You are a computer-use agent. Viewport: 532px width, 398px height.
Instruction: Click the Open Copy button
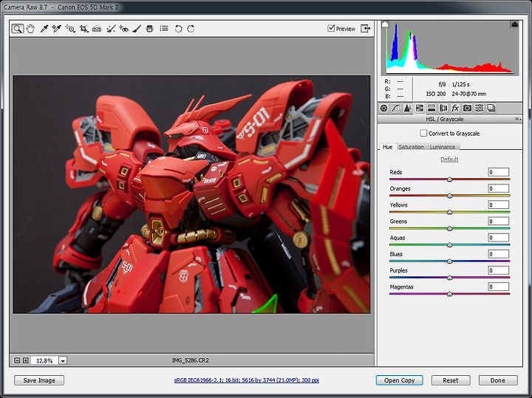point(399,380)
